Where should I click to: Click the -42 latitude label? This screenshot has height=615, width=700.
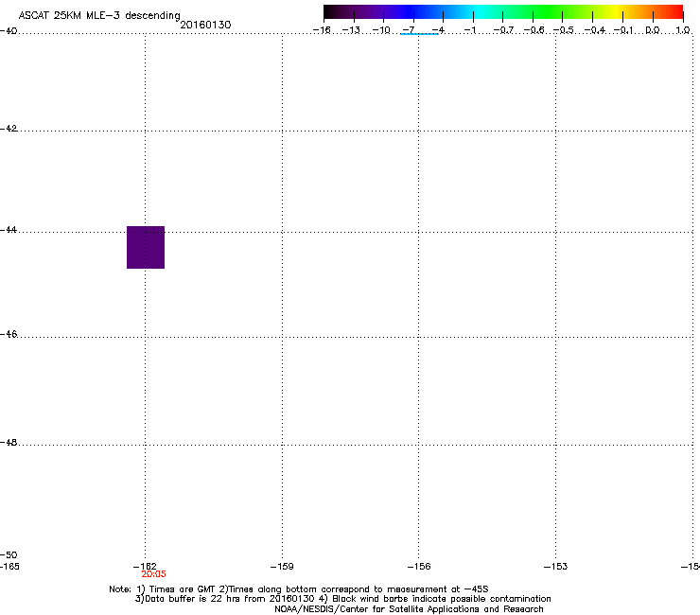[x=9, y=128]
